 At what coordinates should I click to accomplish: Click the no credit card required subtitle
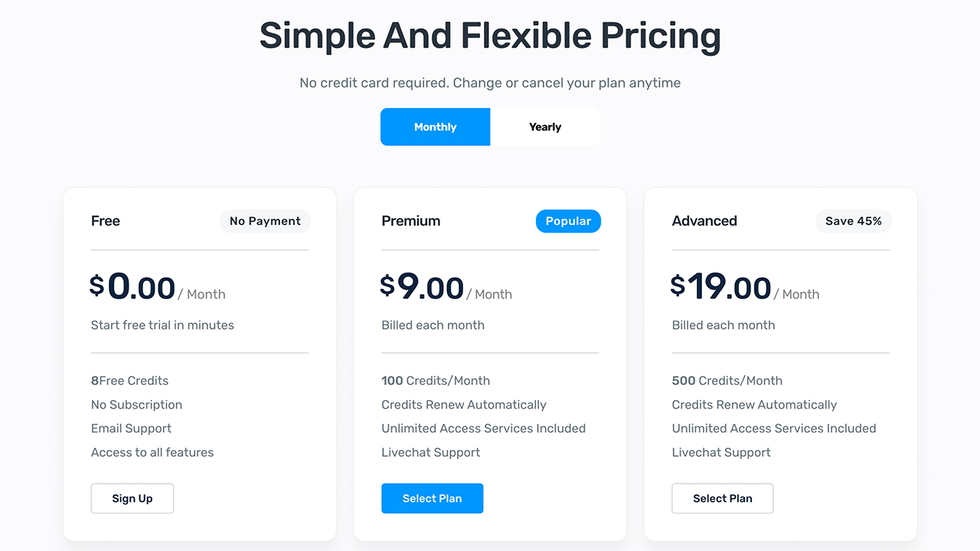click(x=490, y=83)
